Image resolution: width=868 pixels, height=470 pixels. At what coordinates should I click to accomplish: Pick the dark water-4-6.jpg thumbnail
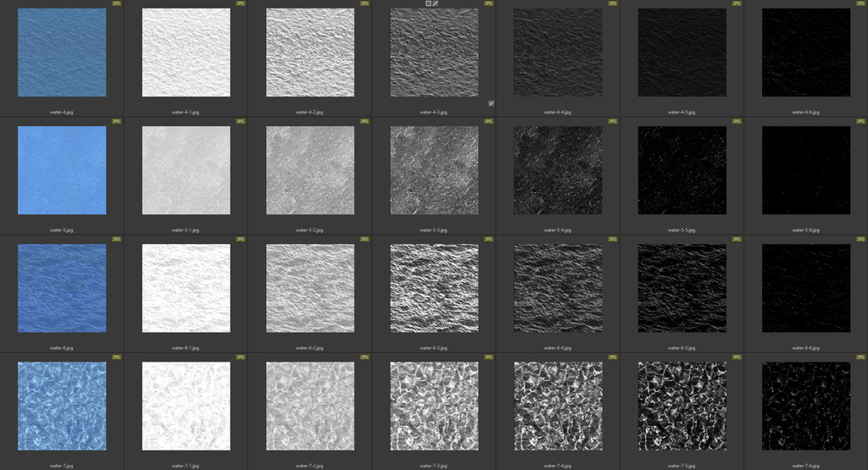[805, 53]
